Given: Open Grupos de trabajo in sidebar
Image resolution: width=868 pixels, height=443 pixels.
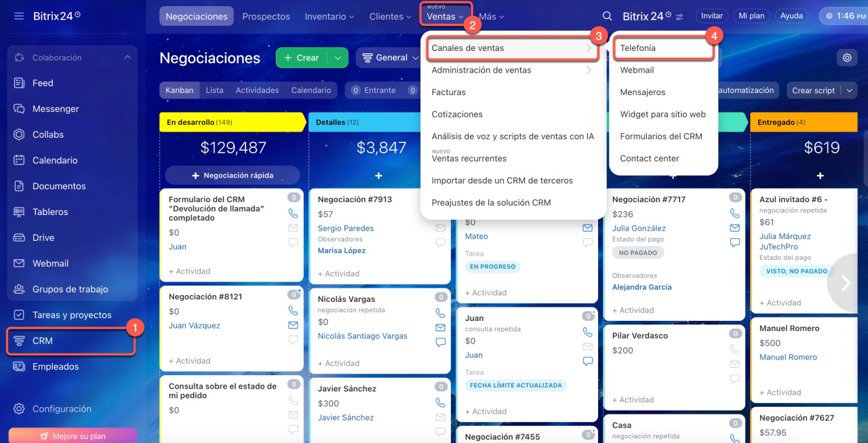Looking at the screenshot, I should click(x=72, y=289).
